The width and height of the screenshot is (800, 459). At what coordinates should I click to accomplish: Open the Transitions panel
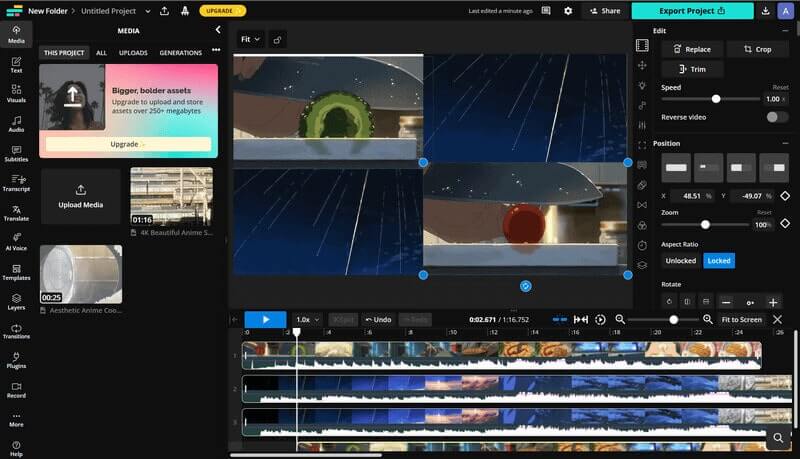(x=16, y=329)
